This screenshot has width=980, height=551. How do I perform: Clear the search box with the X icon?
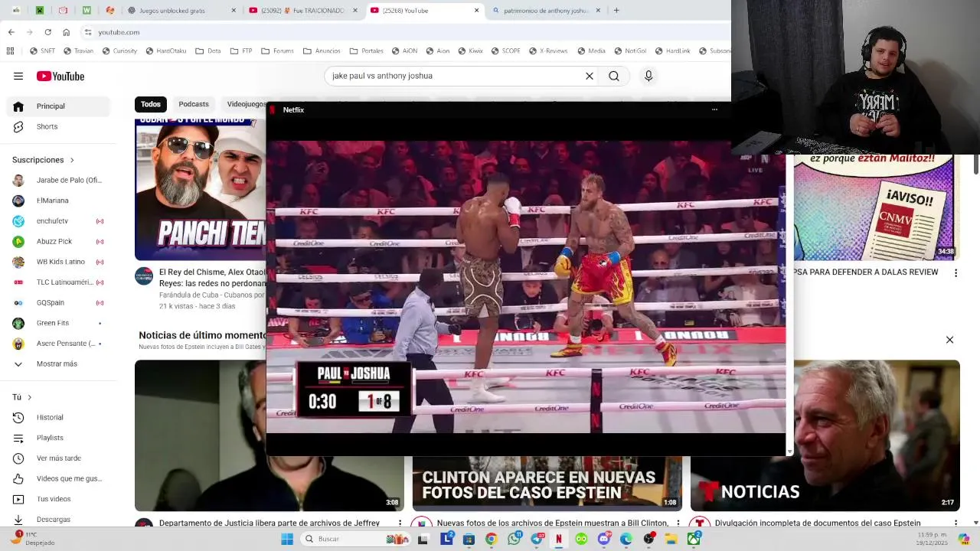point(590,76)
